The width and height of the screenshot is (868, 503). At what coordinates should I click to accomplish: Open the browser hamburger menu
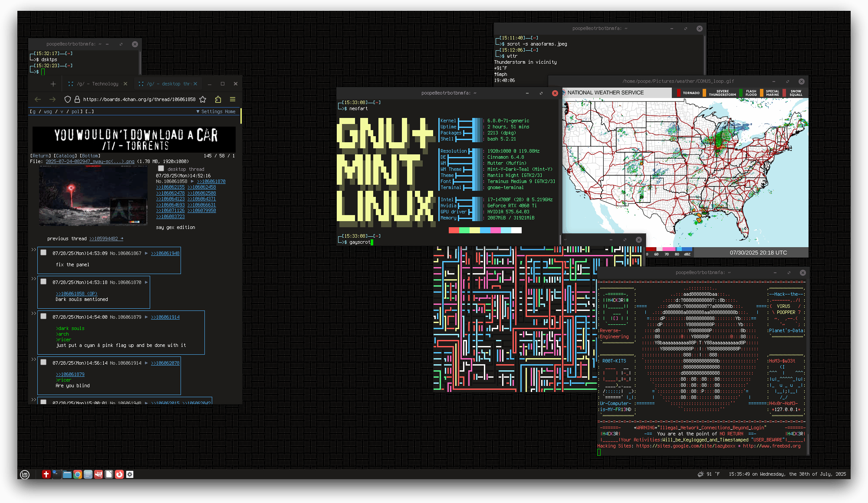233,99
